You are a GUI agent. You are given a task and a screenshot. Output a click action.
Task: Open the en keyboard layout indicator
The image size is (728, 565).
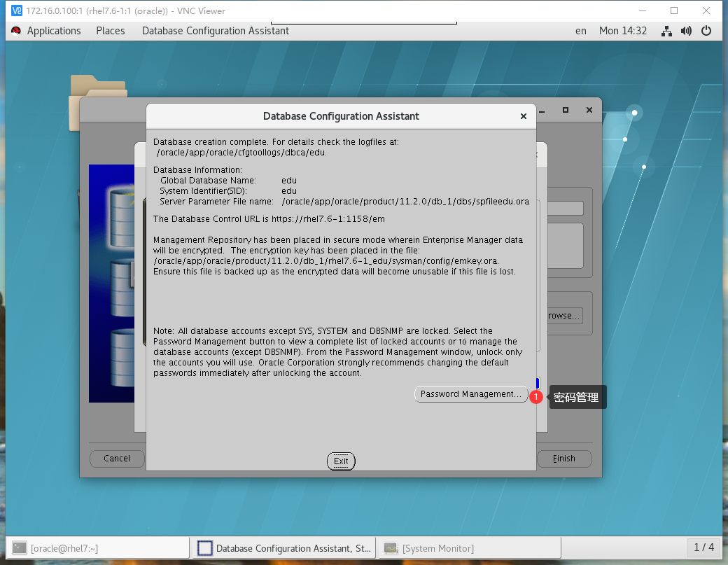(x=581, y=31)
